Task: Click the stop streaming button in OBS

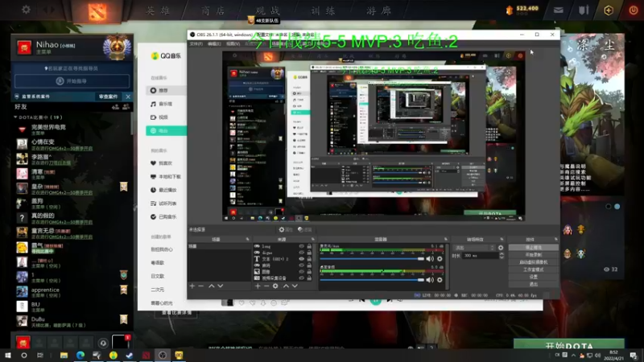Action: [x=533, y=248]
